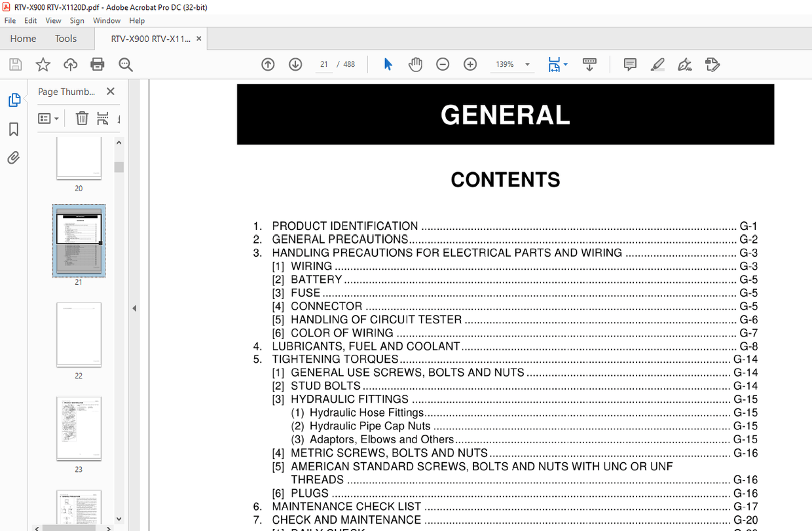Delete a page using the trash icon
Screen dimensions: 812x531
[x=81, y=119]
